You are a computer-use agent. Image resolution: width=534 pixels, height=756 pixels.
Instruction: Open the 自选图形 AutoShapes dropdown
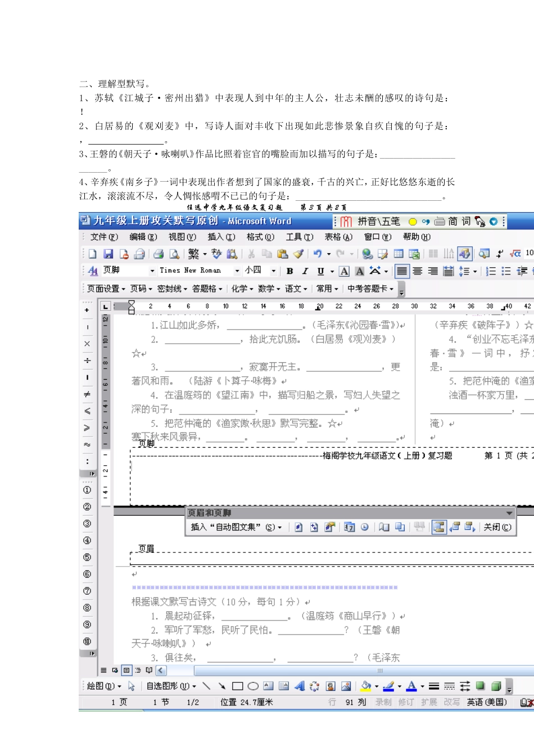coord(171,686)
